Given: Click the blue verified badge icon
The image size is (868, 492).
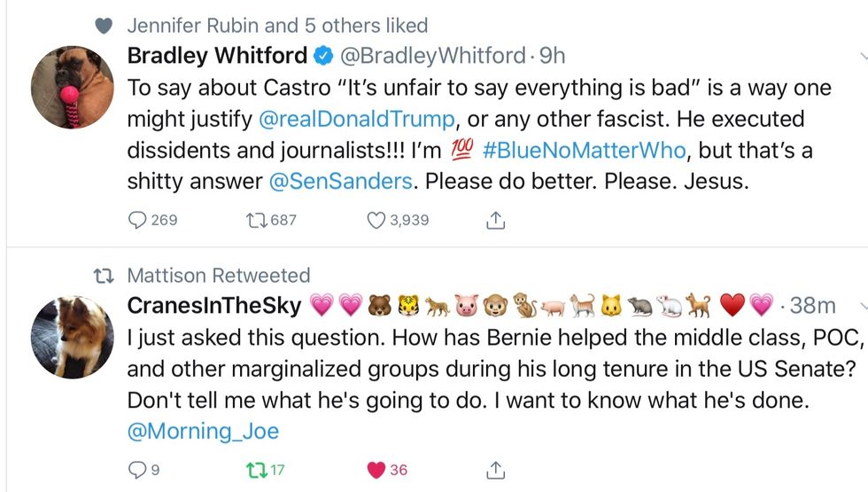Looking at the screenshot, I should pyautogui.click(x=323, y=57).
